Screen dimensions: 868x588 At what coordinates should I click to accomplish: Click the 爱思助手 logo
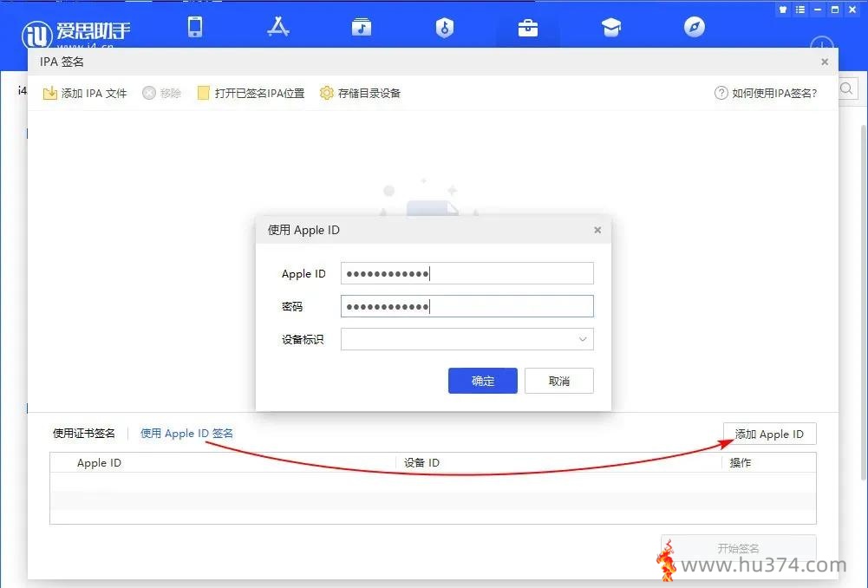coord(75,33)
